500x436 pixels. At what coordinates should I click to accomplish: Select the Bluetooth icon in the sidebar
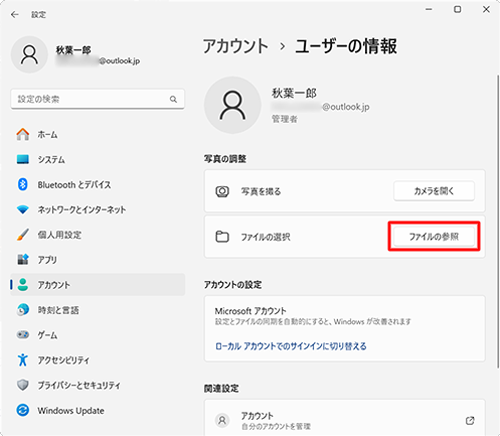point(23,184)
